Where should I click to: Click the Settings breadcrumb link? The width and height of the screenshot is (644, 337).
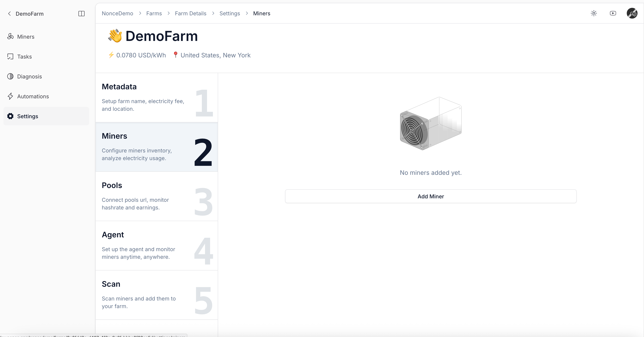tap(230, 14)
